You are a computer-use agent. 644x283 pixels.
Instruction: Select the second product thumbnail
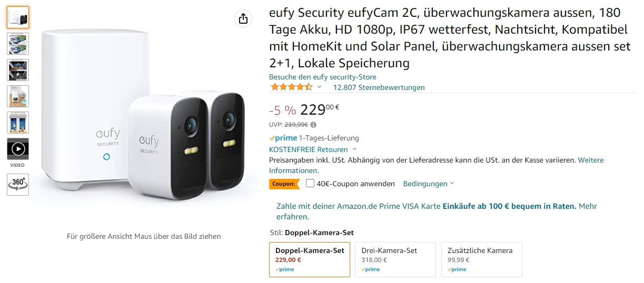tap(18, 44)
